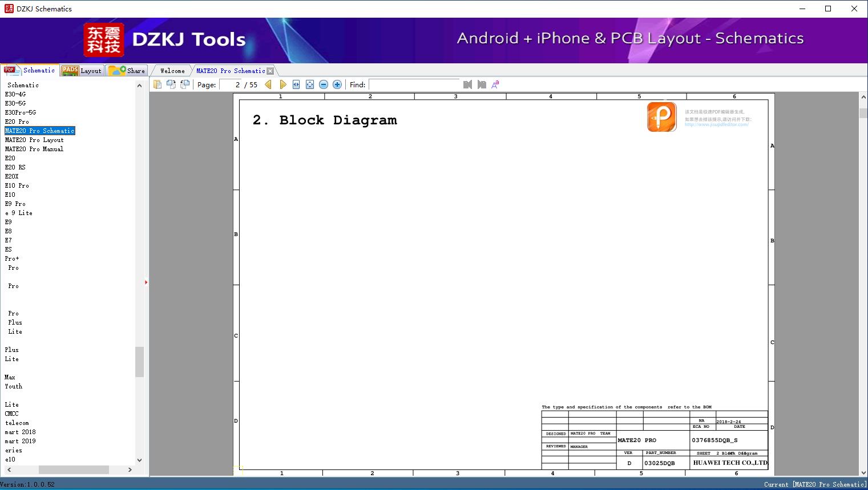868x490 pixels.
Task: Click the find previous icon
Action: pyautogui.click(x=468, y=84)
